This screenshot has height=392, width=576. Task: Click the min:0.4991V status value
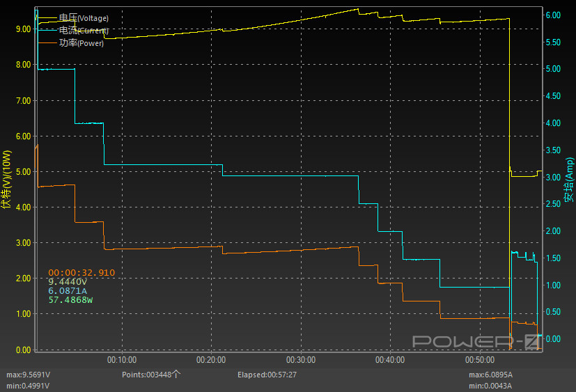pos(28,386)
